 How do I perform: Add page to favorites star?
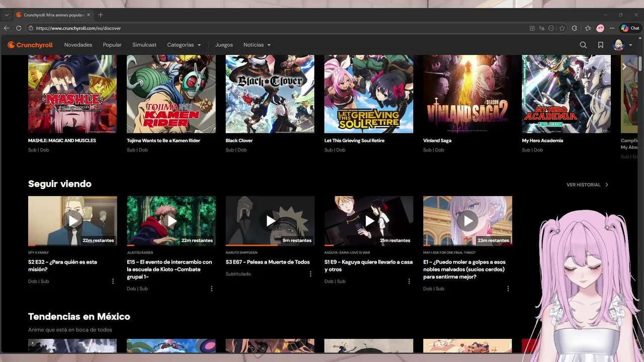(x=562, y=28)
